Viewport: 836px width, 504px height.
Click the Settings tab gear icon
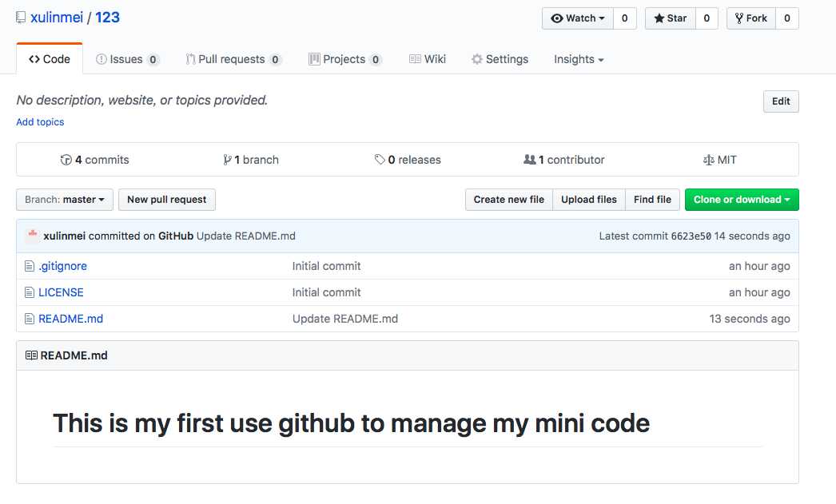pyautogui.click(x=476, y=59)
